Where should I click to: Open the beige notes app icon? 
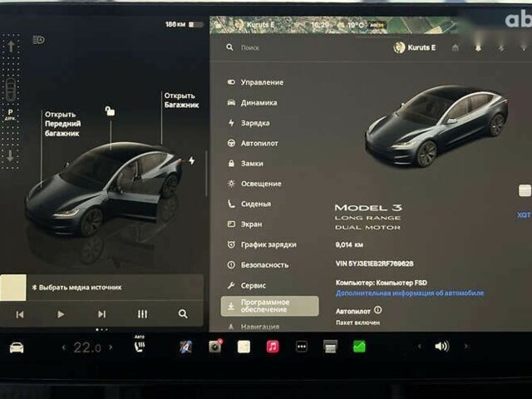click(x=244, y=347)
